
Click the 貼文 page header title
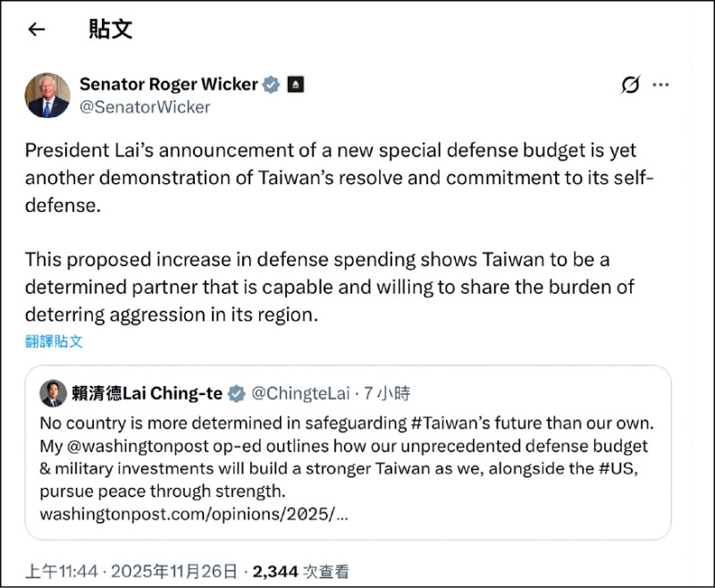[x=110, y=29]
